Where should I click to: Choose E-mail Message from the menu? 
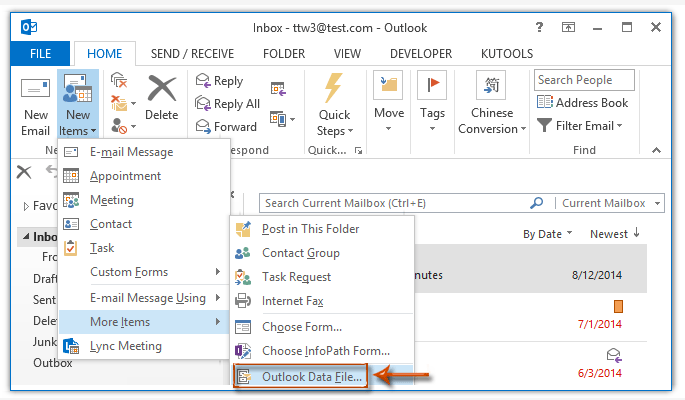pyautogui.click(x=144, y=152)
